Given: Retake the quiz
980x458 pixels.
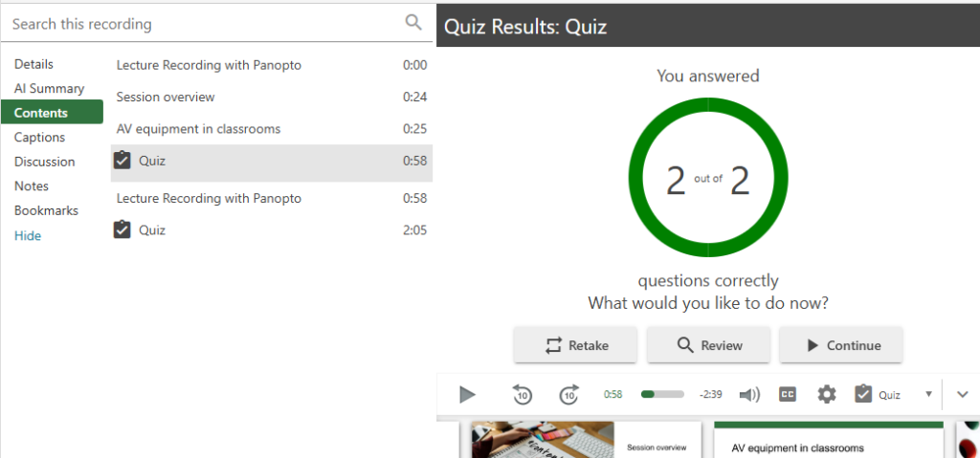Looking at the screenshot, I should [575, 345].
